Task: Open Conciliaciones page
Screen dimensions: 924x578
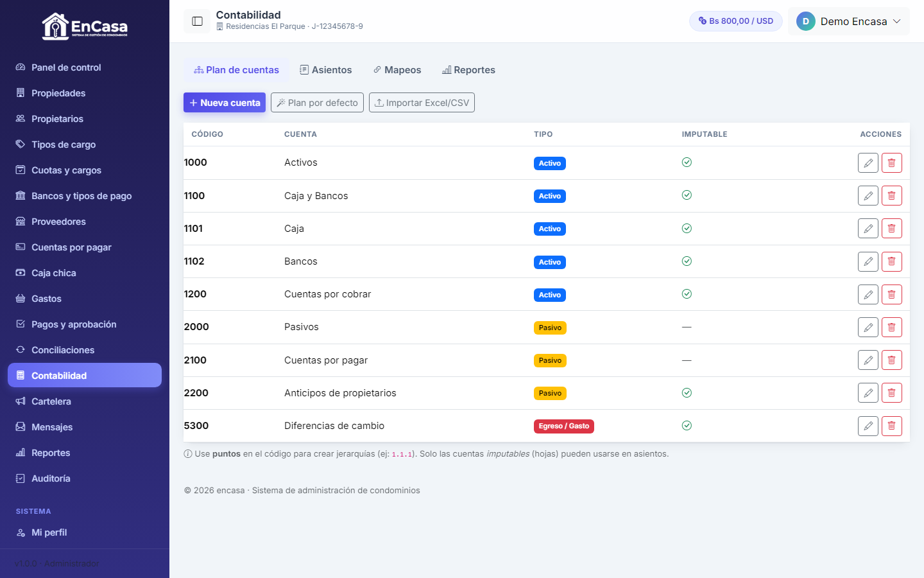Action: point(85,350)
